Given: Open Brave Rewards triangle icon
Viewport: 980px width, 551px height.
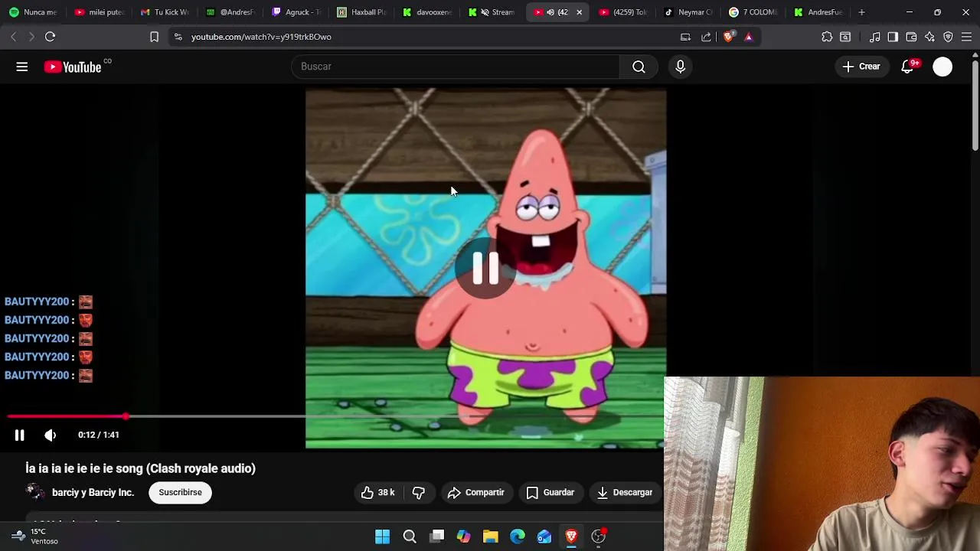Looking at the screenshot, I should pos(748,37).
